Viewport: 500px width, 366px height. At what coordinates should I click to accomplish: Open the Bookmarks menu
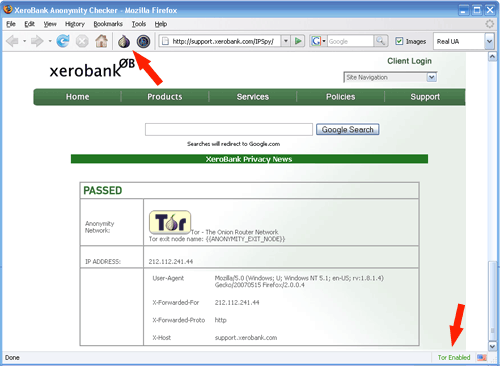pos(108,24)
